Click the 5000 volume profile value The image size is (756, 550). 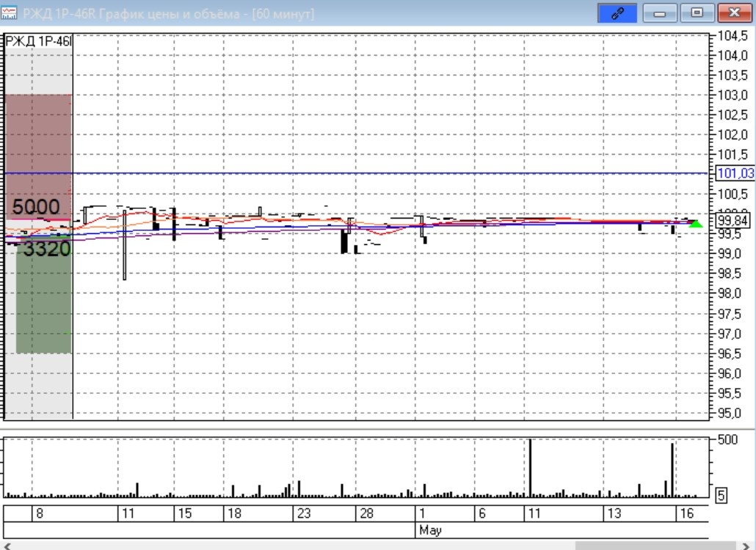click(36, 207)
